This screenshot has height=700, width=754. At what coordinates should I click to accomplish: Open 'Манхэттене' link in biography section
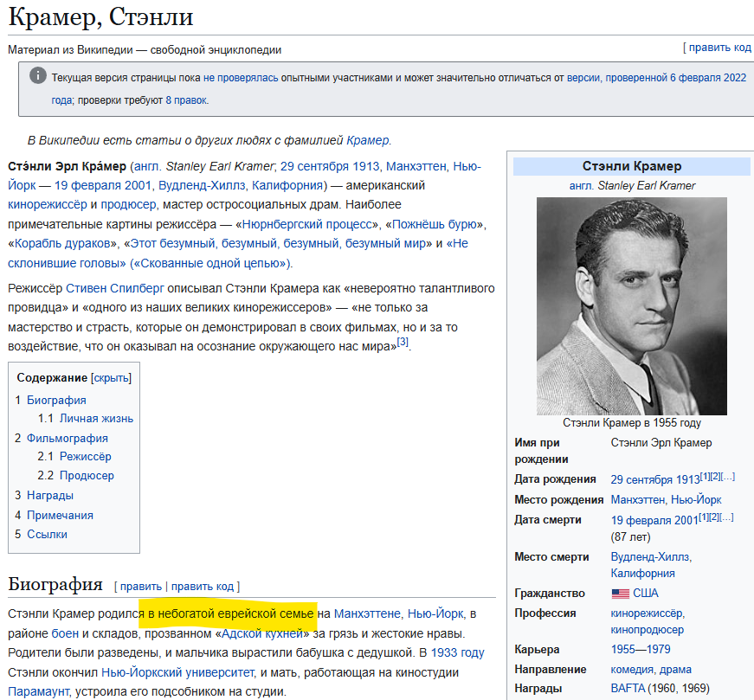click(x=367, y=614)
